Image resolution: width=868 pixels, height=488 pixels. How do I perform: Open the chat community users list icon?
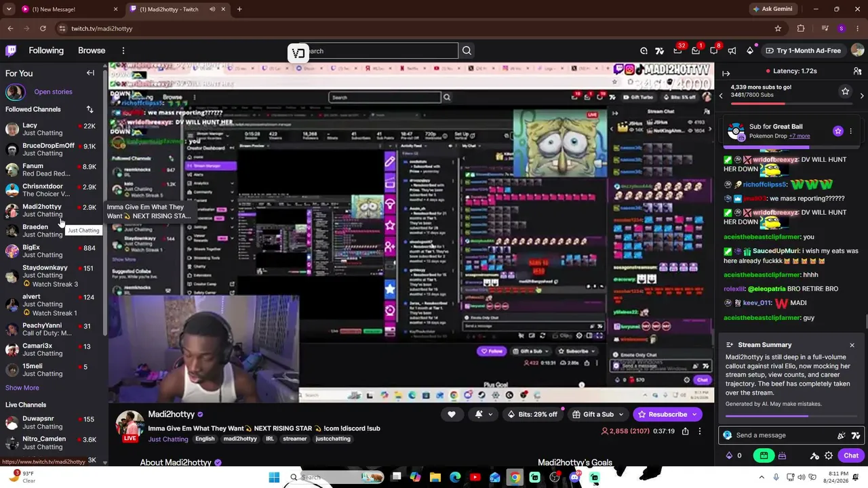857,71
